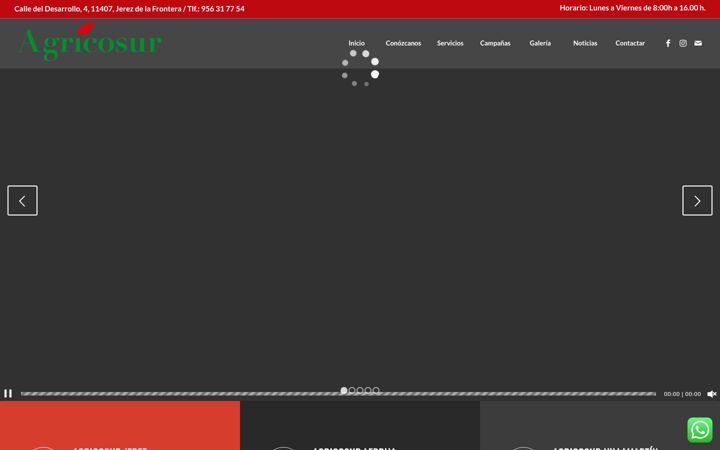Click the Agricosur logo
Screen dimensions: 720x450
coord(91,42)
